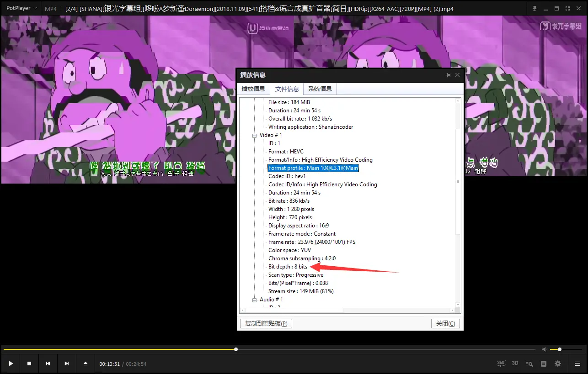The height and width of the screenshot is (374, 588).
Task: Select the 'Audio # 1' tree label
Action: point(271,300)
